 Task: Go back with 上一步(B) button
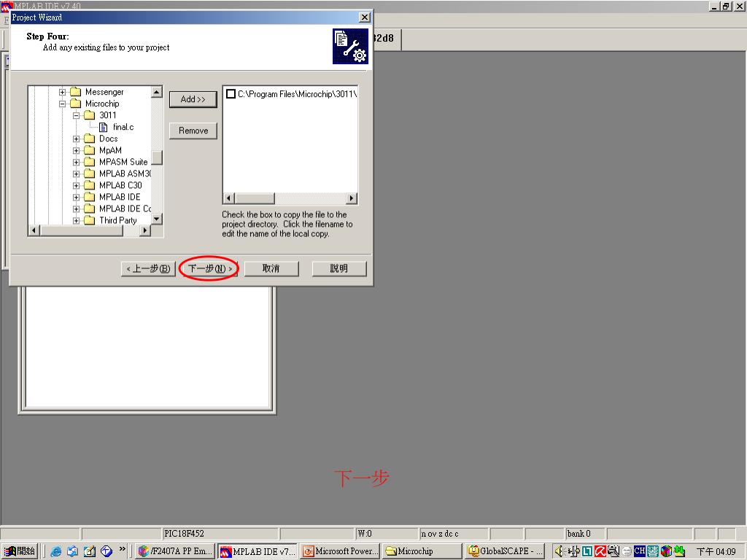pos(149,268)
